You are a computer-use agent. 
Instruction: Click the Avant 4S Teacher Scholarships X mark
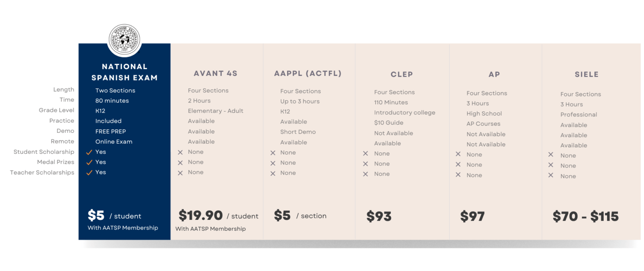[180, 173]
